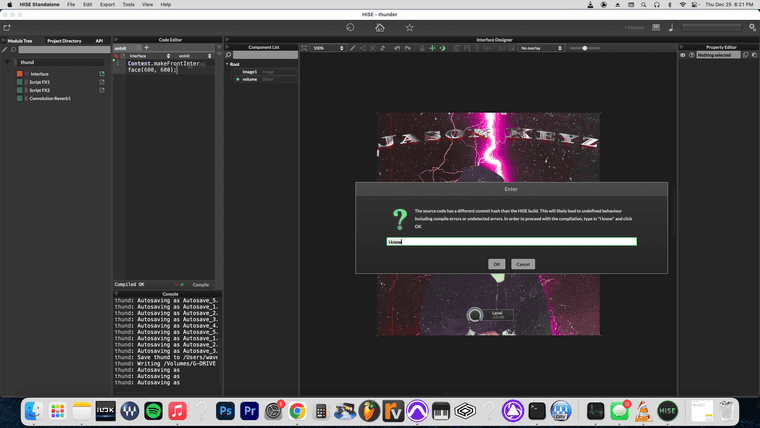Click the redo arrow in Interface Designer toolbar
This screenshot has width=760, height=428.
click(408, 48)
